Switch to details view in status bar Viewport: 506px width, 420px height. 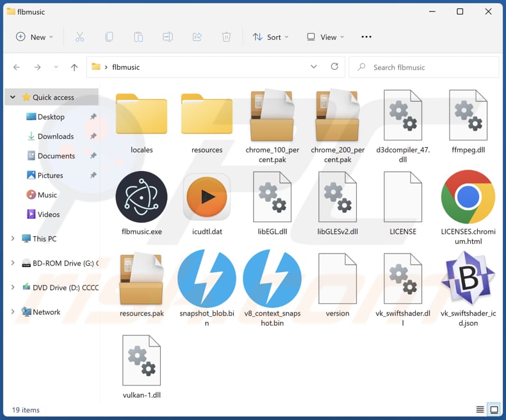(480, 410)
